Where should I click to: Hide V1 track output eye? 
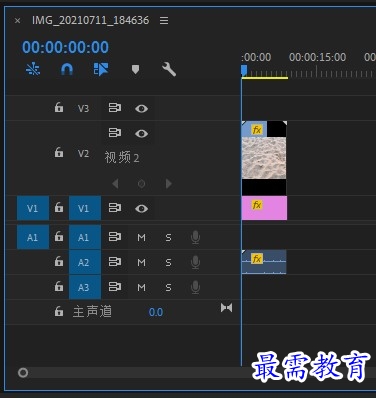141,209
